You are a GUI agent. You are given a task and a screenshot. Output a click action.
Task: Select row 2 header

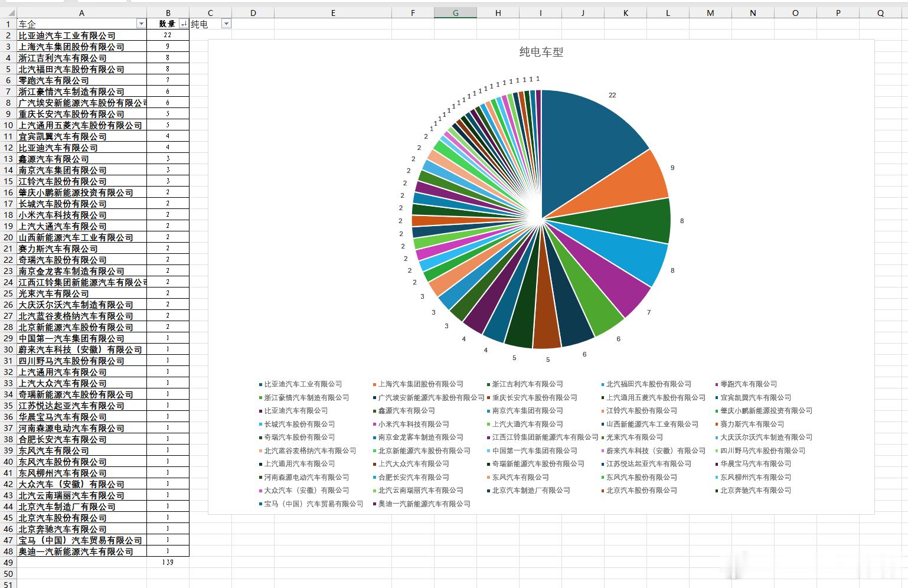(x=8, y=35)
